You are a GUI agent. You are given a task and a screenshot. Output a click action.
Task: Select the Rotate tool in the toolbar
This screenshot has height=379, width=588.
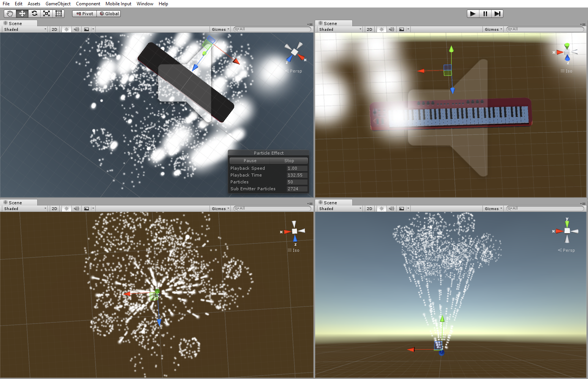click(34, 14)
